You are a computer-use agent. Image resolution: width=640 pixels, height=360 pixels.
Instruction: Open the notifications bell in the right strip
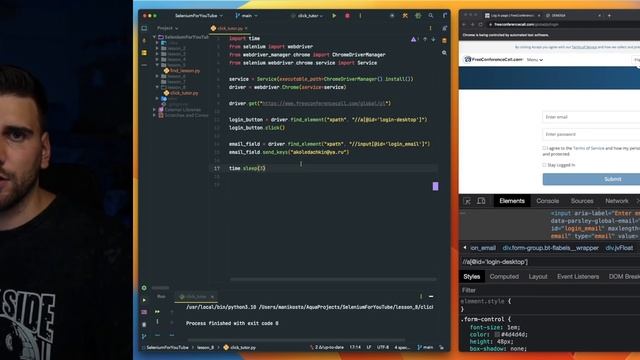coord(444,28)
